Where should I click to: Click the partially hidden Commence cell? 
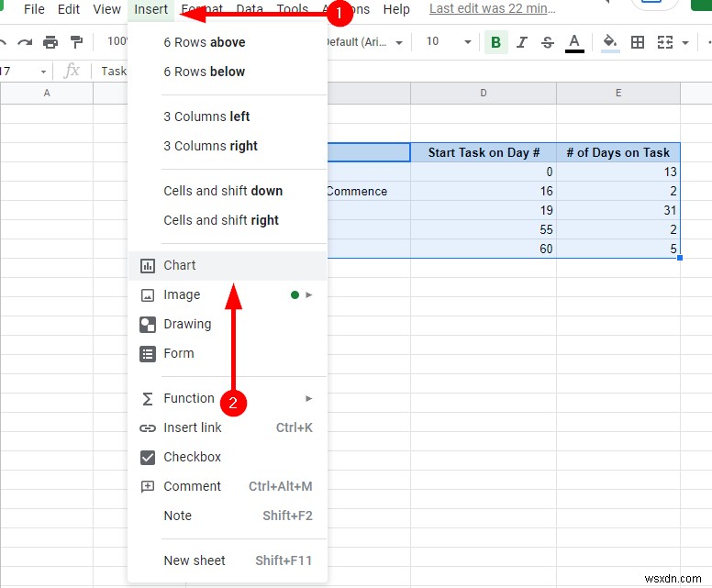coord(369,191)
